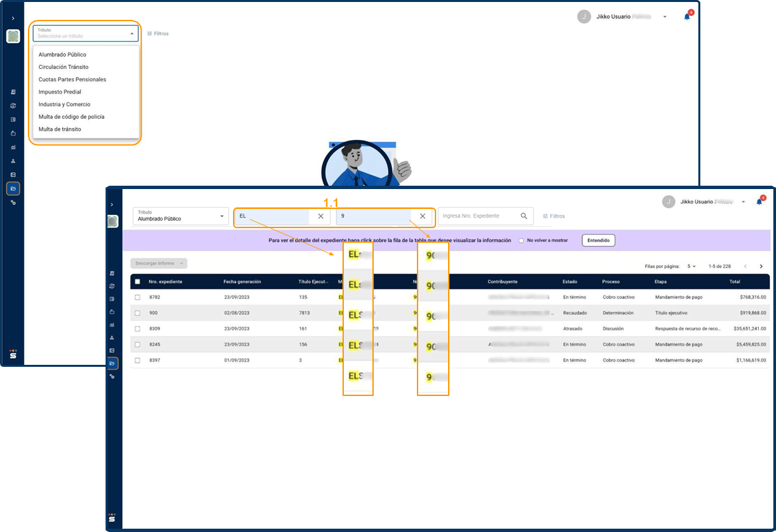Select 'Multa de tránsito' option

[60, 129]
